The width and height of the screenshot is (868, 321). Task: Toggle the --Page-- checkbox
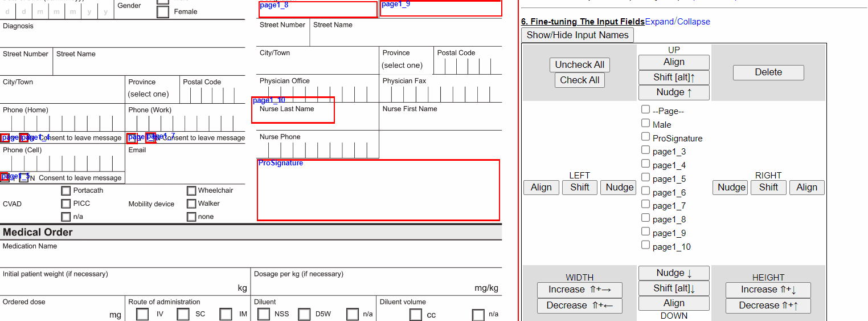(x=645, y=109)
